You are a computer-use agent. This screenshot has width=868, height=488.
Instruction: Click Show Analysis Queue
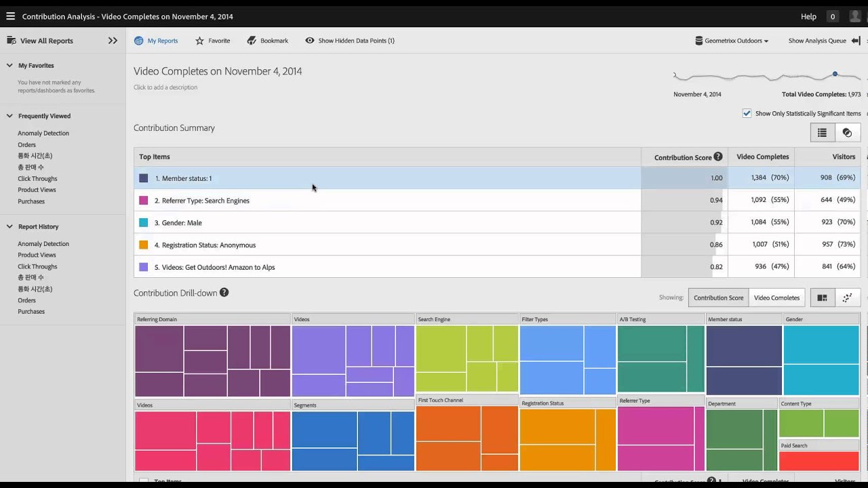point(817,41)
